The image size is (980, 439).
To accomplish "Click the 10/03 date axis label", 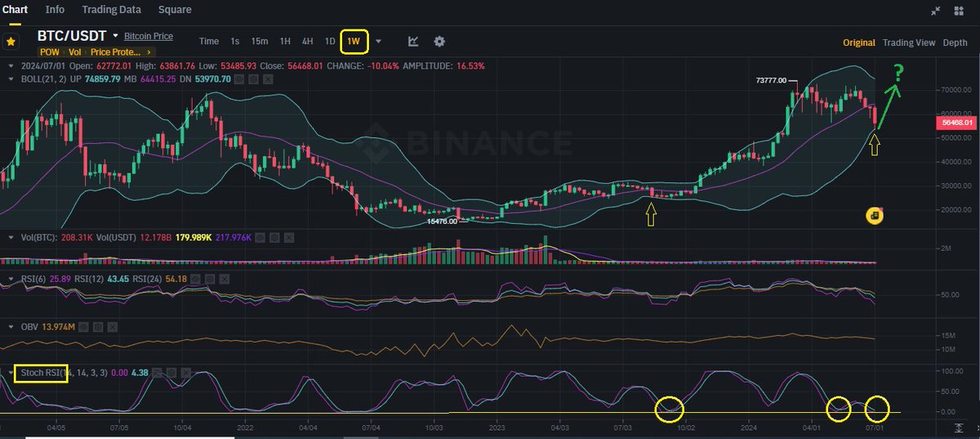I will (434, 428).
